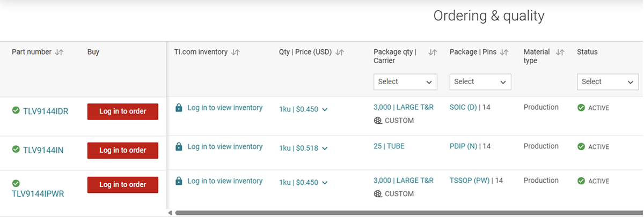The image size is (644, 217).
Task: Click the lock icon in the TLV9144IDR row
Action: 179,108
